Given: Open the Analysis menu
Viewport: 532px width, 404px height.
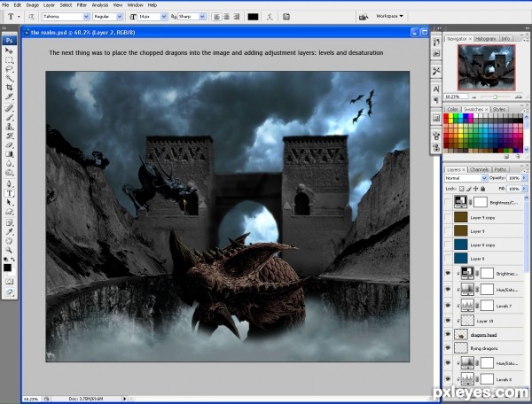Looking at the screenshot, I should pyautogui.click(x=100, y=5).
